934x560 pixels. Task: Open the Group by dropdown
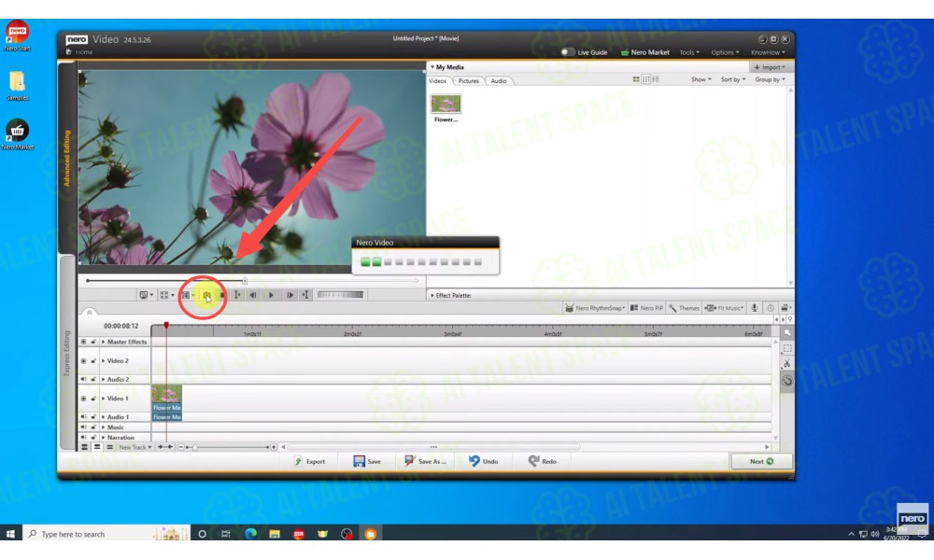[770, 79]
